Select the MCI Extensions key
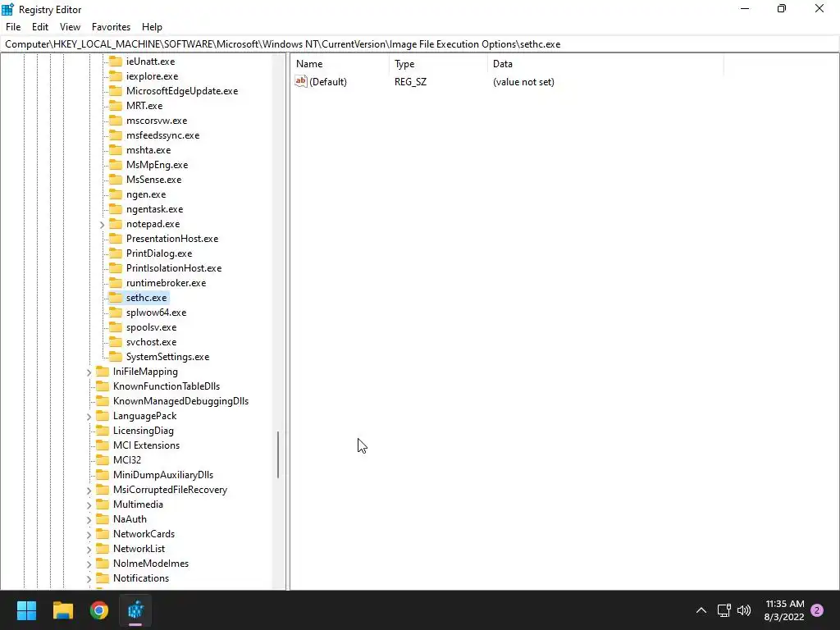Screen dimensions: 840x630 click(x=146, y=445)
